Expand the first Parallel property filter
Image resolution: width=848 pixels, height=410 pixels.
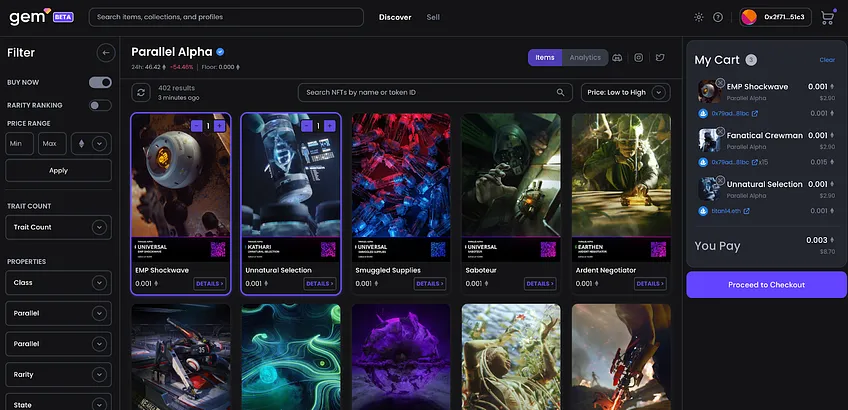click(58, 313)
